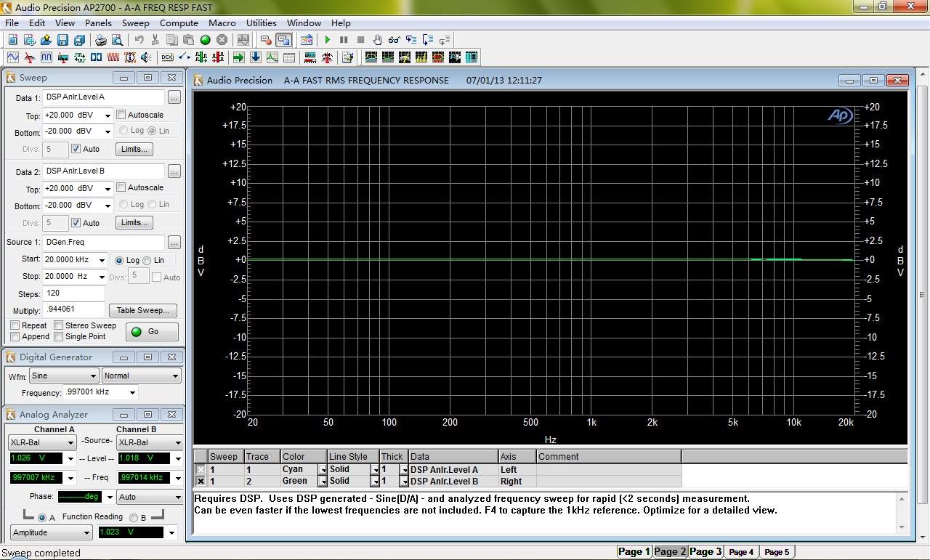The width and height of the screenshot is (930, 560).
Task: Click the Steps input field
Action: [73, 293]
